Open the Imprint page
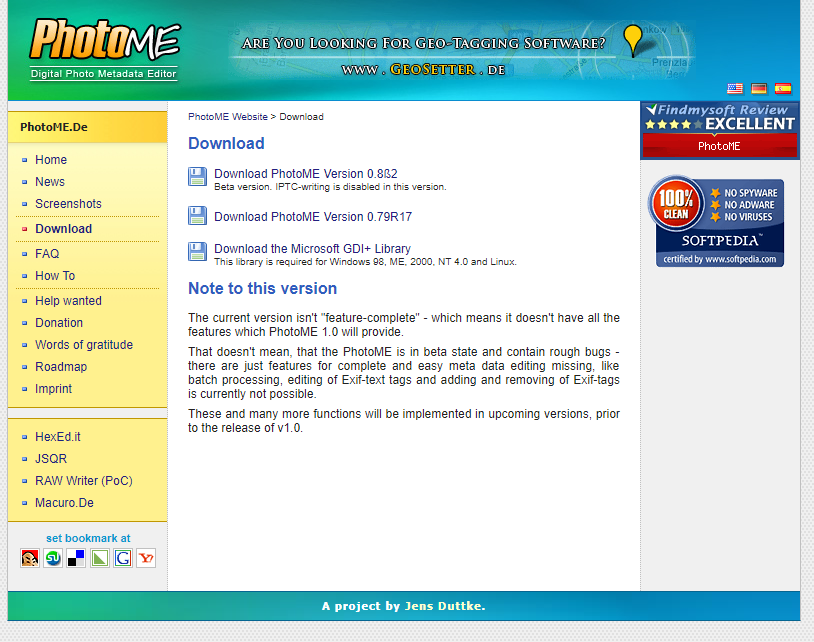This screenshot has height=642, width=814. pos(53,389)
